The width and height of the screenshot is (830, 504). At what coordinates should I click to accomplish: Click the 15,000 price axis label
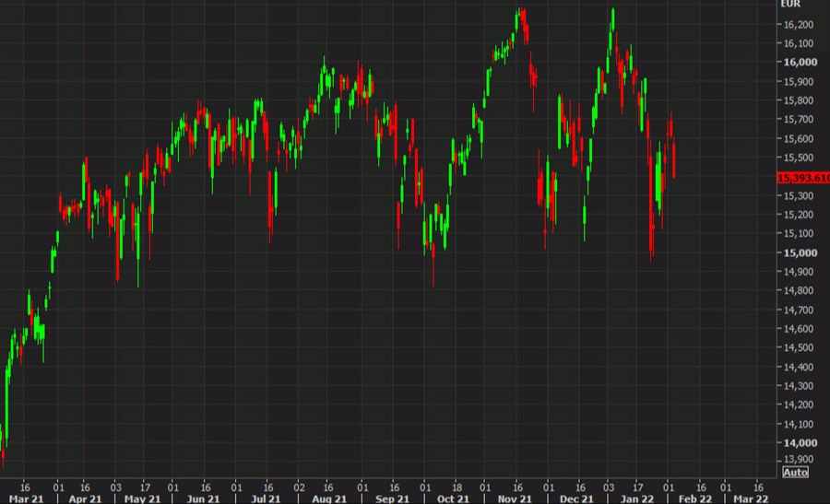pos(800,252)
